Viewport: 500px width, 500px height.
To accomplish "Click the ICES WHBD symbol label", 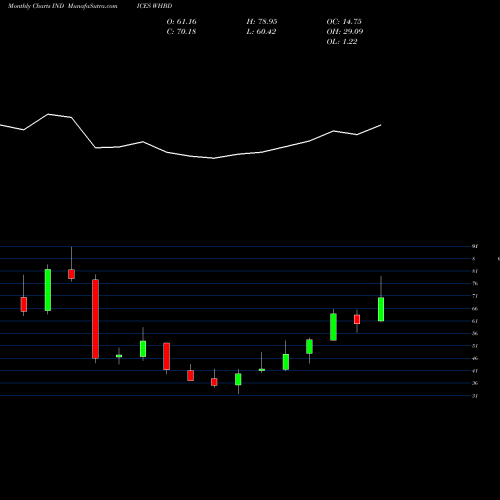I will point(154,6).
